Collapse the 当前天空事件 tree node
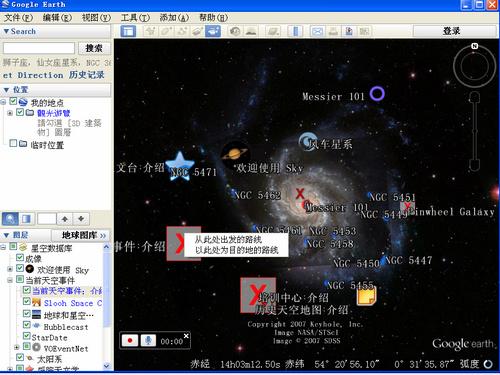The height and width of the screenshot is (375, 500). pos(10,280)
